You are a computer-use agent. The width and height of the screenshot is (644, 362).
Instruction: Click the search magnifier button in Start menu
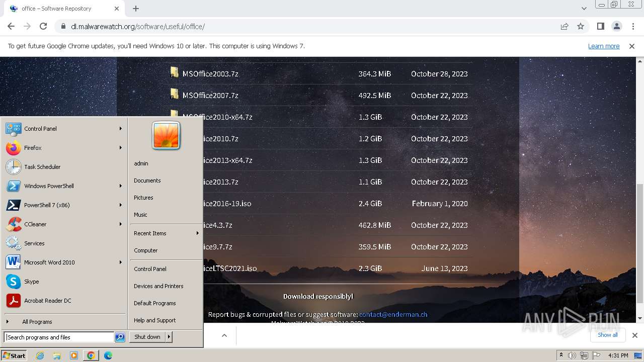tap(120, 337)
